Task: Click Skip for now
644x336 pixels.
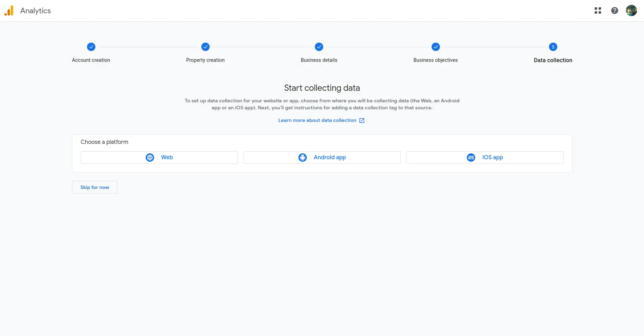Action: click(94, 187)
